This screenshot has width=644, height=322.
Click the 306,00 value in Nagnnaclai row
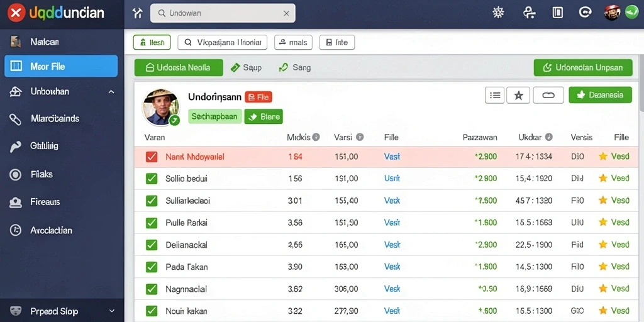pyautogui.click(x=347, y=289)
